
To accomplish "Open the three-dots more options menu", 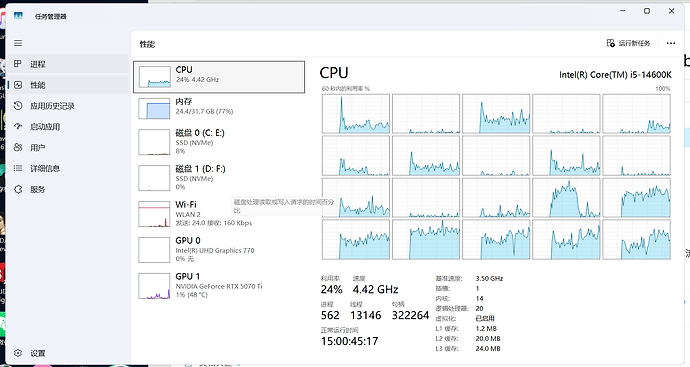I will tap(671, 43).
